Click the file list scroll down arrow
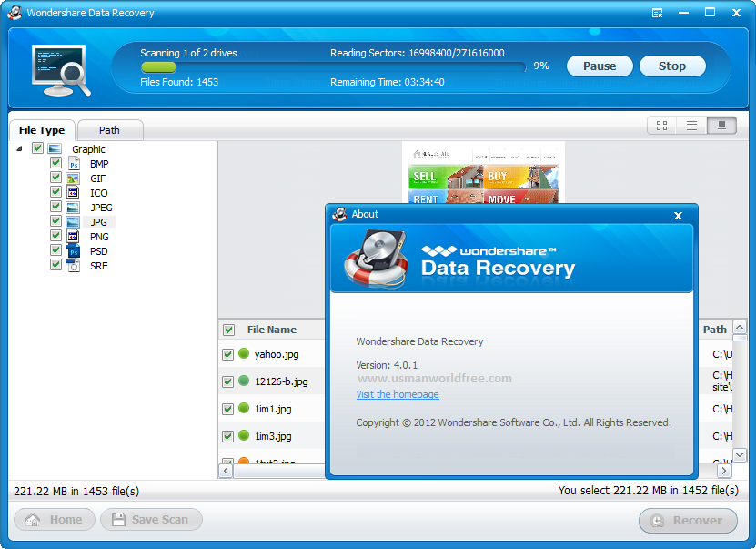Viewport: 756px width, 549px height. pyautogui.click(x=740, y=454)
